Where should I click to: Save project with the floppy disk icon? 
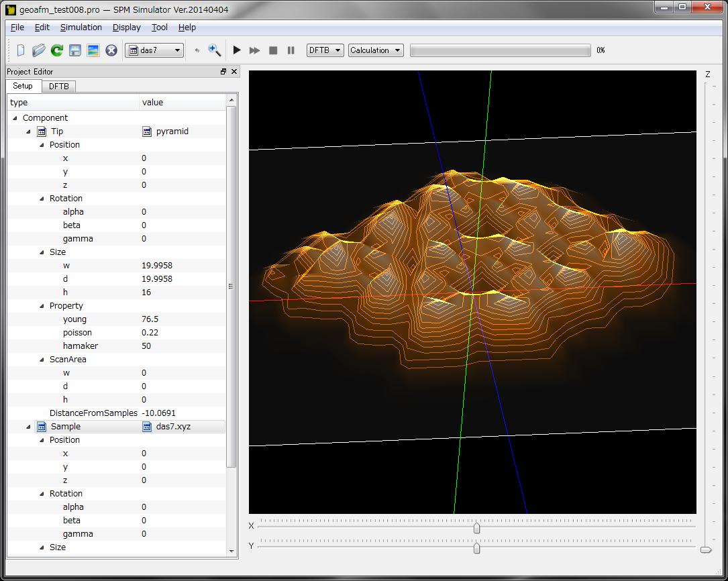[74, 50]
